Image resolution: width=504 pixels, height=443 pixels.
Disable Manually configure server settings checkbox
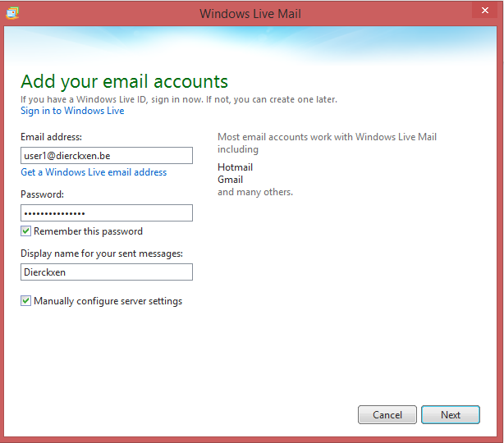click(26, 301)
